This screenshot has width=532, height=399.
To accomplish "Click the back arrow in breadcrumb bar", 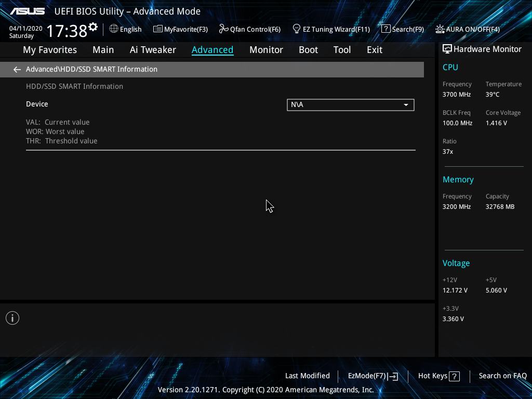I will pyautogui.click(x=17, y=70).
